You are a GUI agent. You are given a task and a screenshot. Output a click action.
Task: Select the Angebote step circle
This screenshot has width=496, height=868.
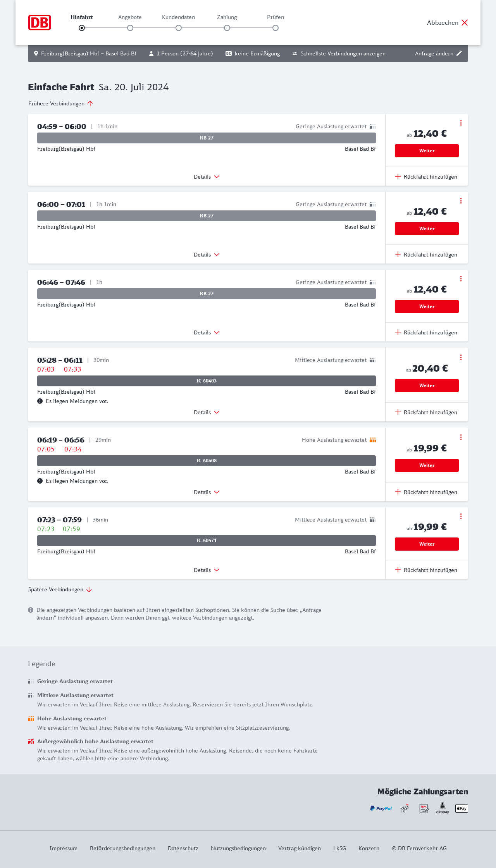coord(130,28)
